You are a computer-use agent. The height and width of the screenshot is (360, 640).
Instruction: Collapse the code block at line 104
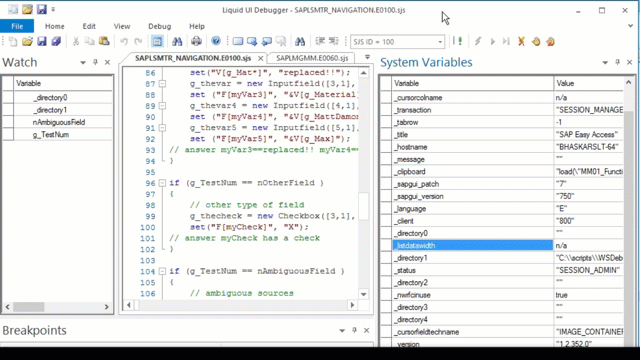click(162, 271)
